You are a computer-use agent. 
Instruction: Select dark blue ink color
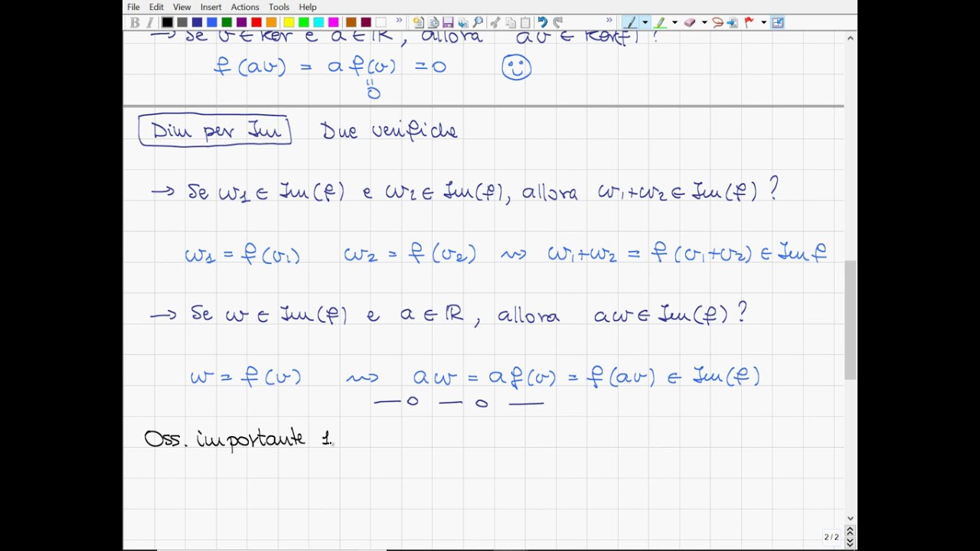197,22
